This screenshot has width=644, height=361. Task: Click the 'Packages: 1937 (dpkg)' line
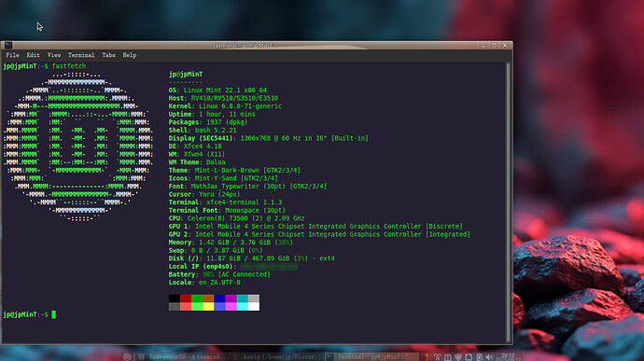tap(208, 122)
